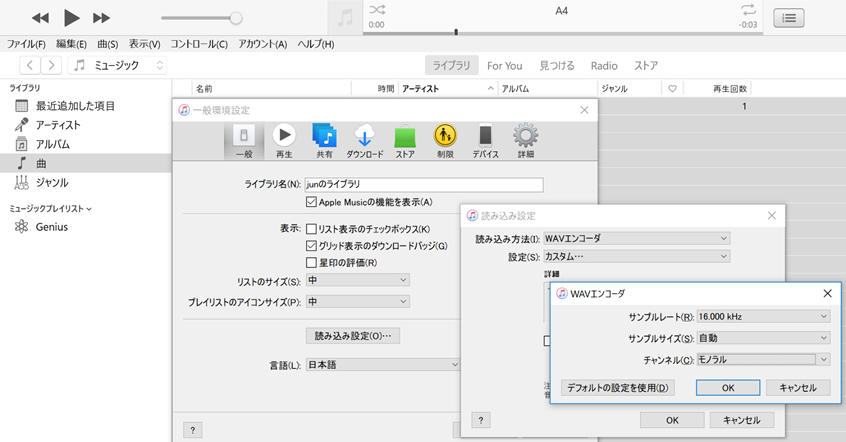Viewport: 846px width, 442px height.
Task: Open the 共有 preferences pane
Action: pos(324,141)
